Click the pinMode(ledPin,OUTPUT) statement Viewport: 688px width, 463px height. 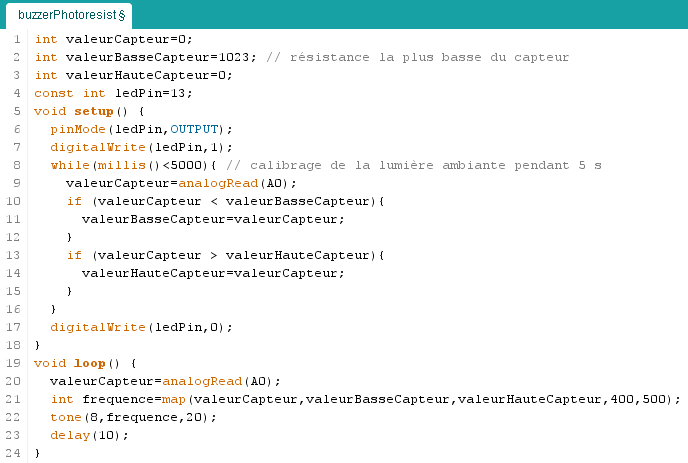point(141,129)
